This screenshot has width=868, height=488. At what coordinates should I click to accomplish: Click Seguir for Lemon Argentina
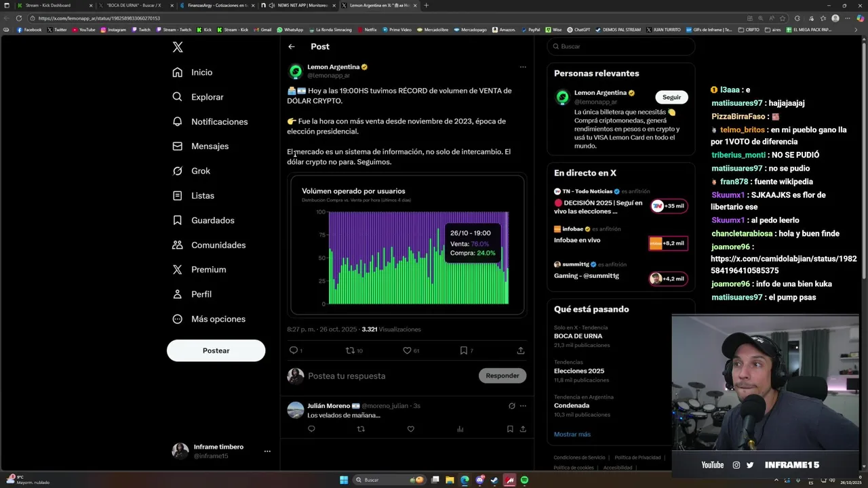tap(671, 97)
